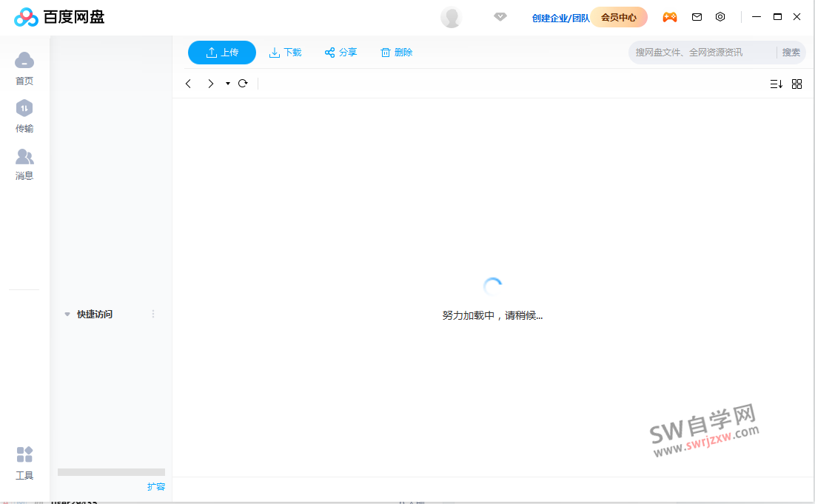Open the 传输 transfer tab

click(24, 116)
